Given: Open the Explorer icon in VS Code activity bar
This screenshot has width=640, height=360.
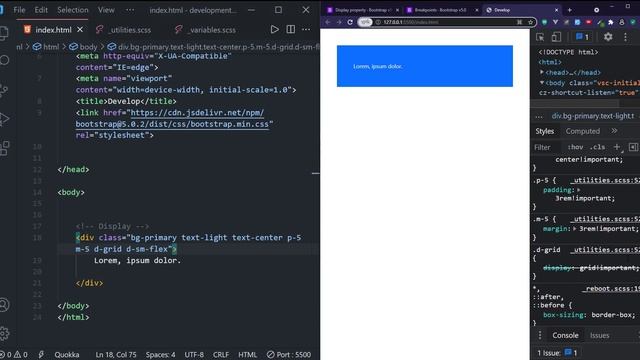Looking at the screenshot, I should pyautogui.click(x=3, y=33).
